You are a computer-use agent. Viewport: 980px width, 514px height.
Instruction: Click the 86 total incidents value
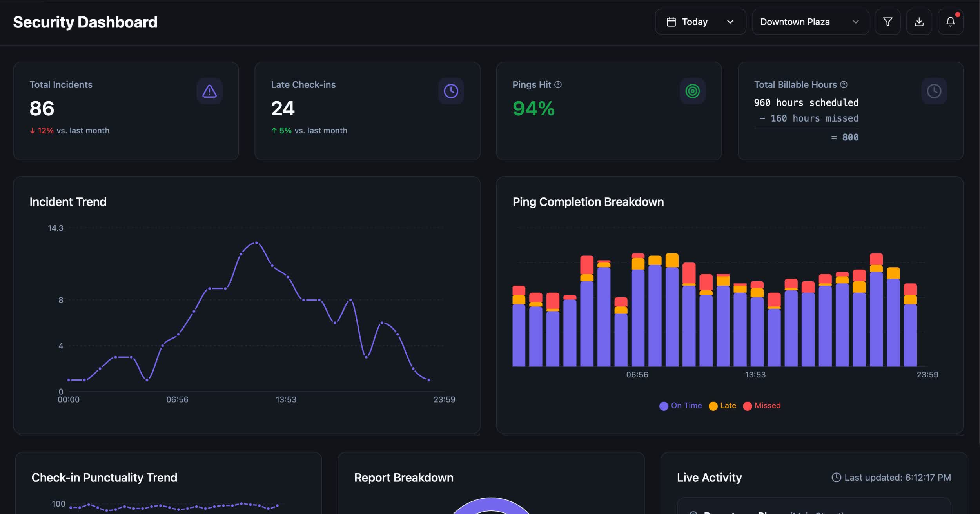point(42,108)
